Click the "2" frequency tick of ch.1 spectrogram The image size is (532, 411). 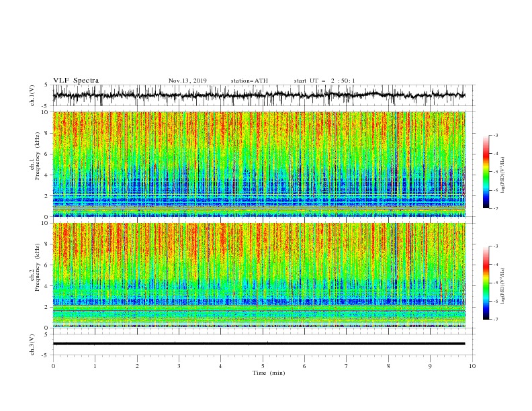tap(47, 195)
